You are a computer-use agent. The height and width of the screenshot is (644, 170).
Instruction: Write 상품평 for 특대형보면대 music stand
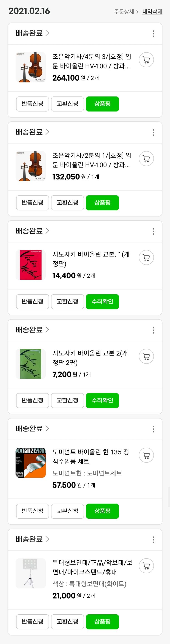(x=102, y=621)
